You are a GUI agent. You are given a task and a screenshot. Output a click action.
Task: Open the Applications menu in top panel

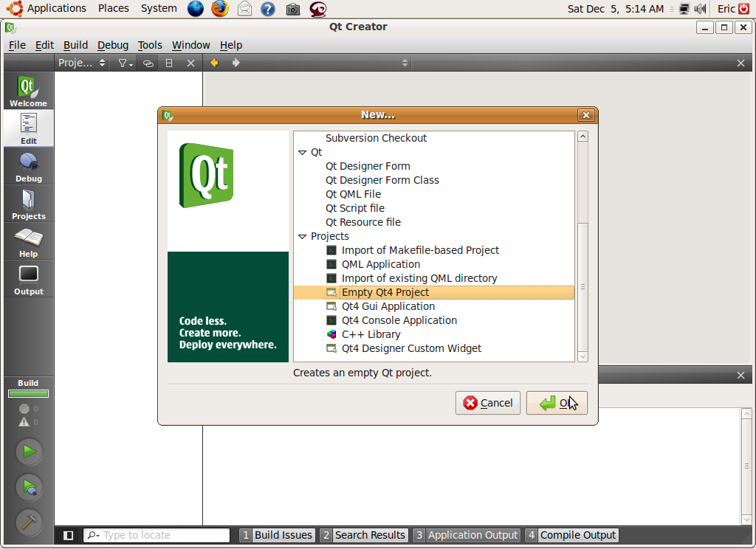click(56, 9)
